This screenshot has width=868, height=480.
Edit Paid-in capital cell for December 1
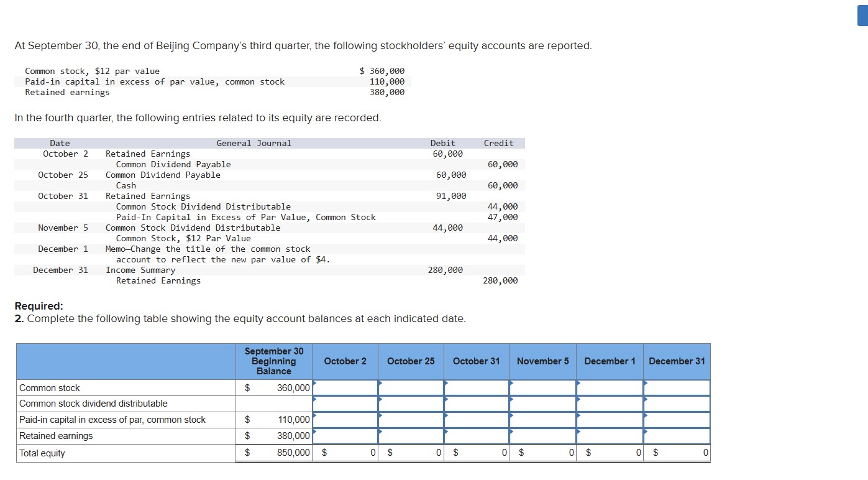coord(610,420)
